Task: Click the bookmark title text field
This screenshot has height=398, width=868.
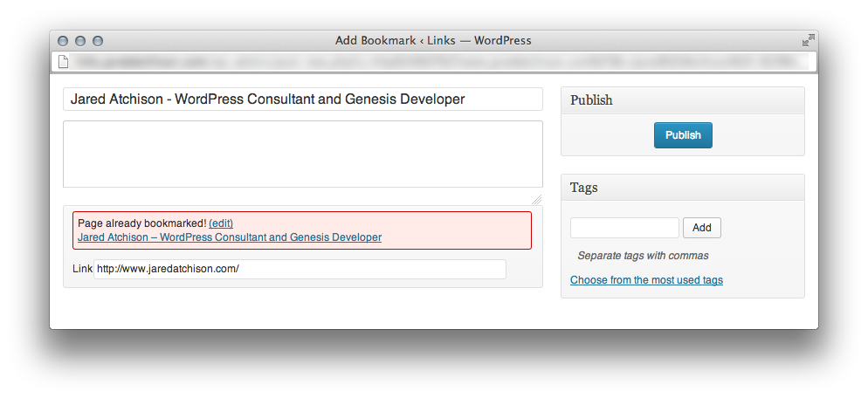Action: click(302, 99)
